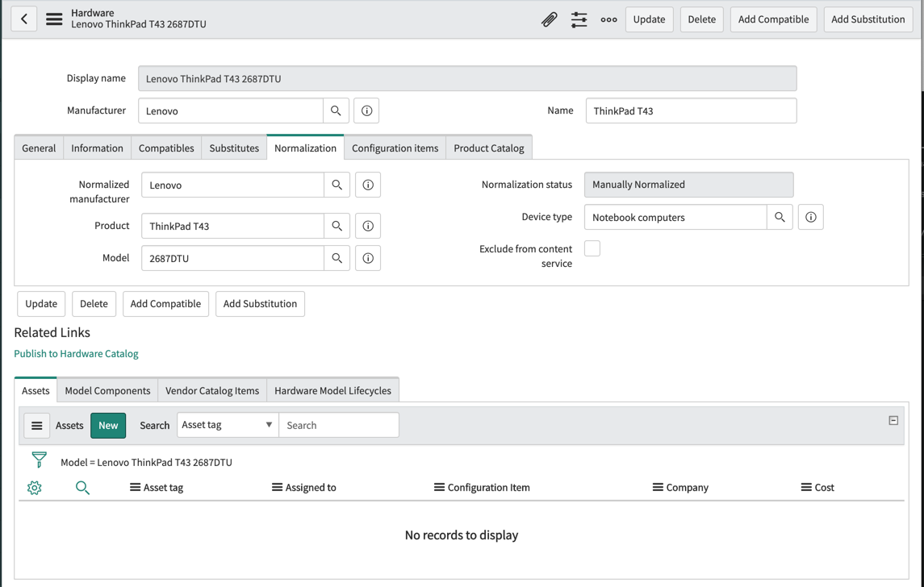Look up Device type with magnifier

pyautogui.click(x=780, y=217)
